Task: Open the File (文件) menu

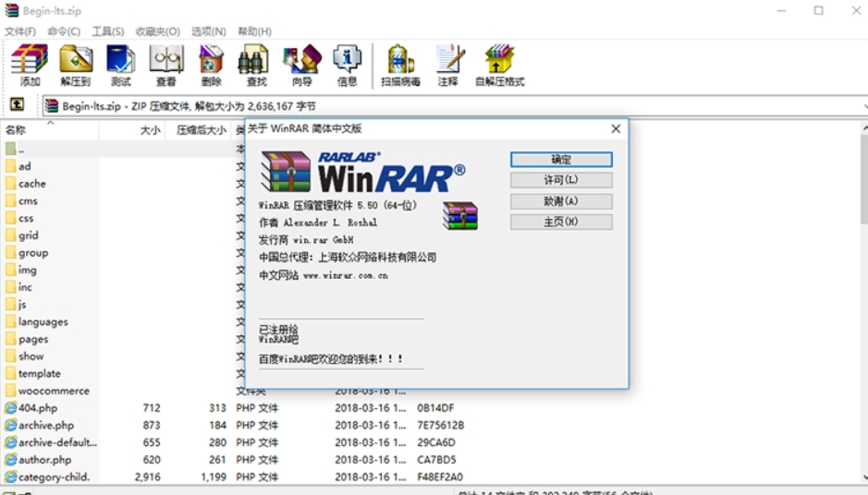Action: [20, 31]
